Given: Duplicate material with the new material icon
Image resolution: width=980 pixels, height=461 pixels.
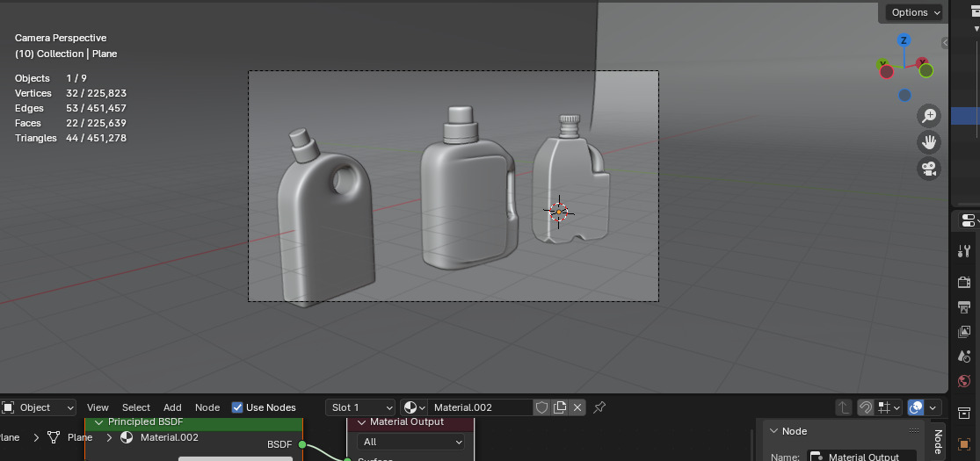Looking at the screenshot, I should click(x=560, y=408).
